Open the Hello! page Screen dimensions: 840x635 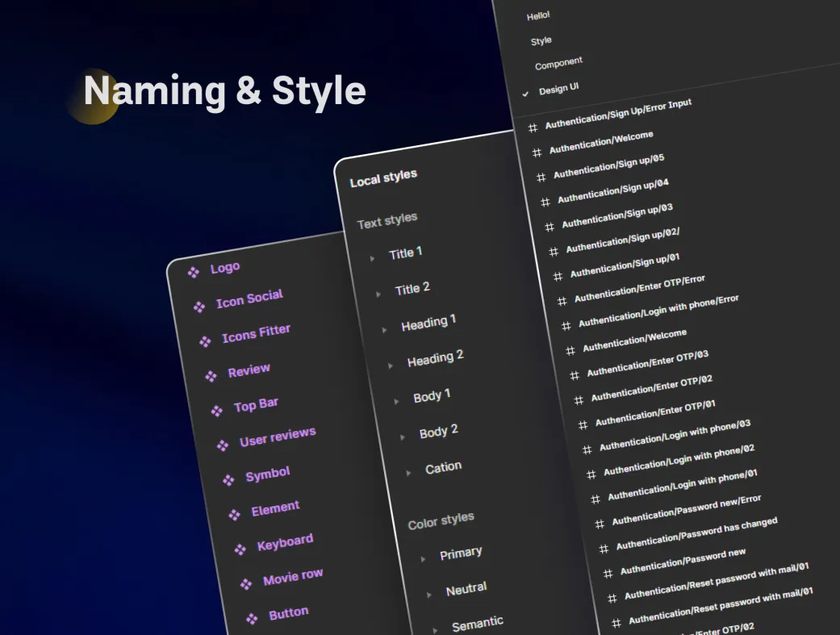click(x=538, y=15)
